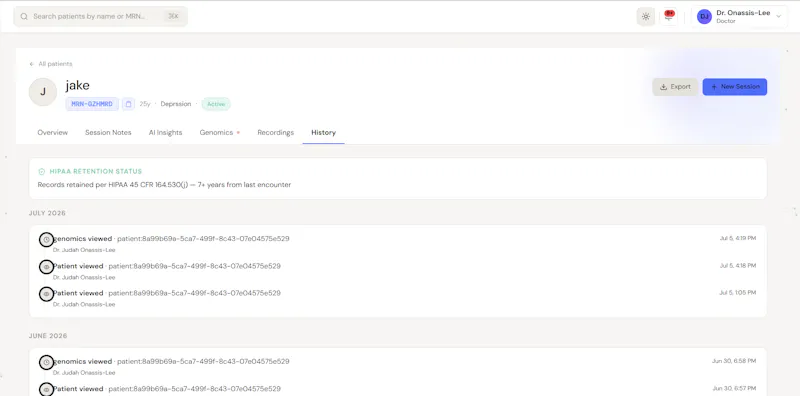Click the patient name 'jake'
The image size is (800, 396).
[78, 85]
